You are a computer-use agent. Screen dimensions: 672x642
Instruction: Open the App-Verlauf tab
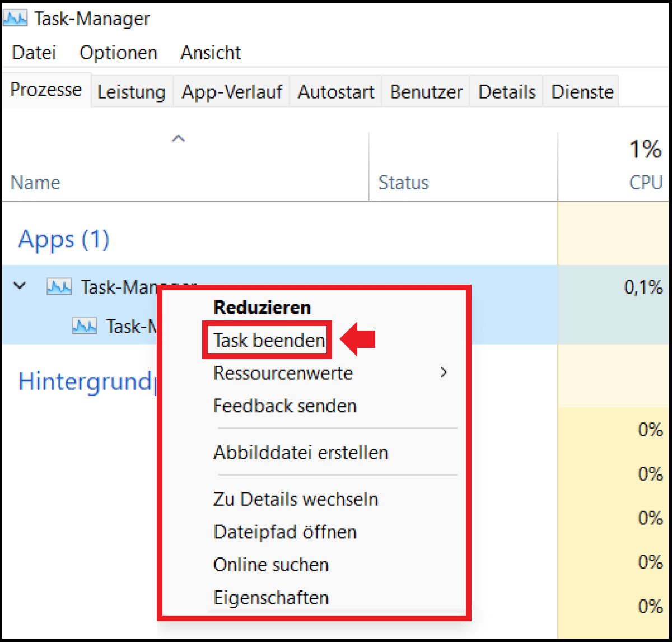pos(231,91)
